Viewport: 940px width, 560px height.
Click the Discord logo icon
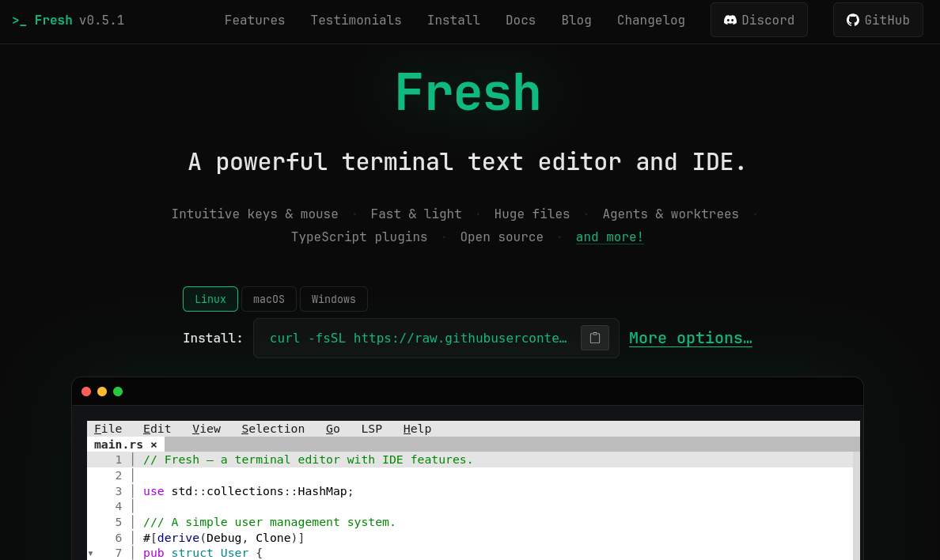(x=730, y=21)
